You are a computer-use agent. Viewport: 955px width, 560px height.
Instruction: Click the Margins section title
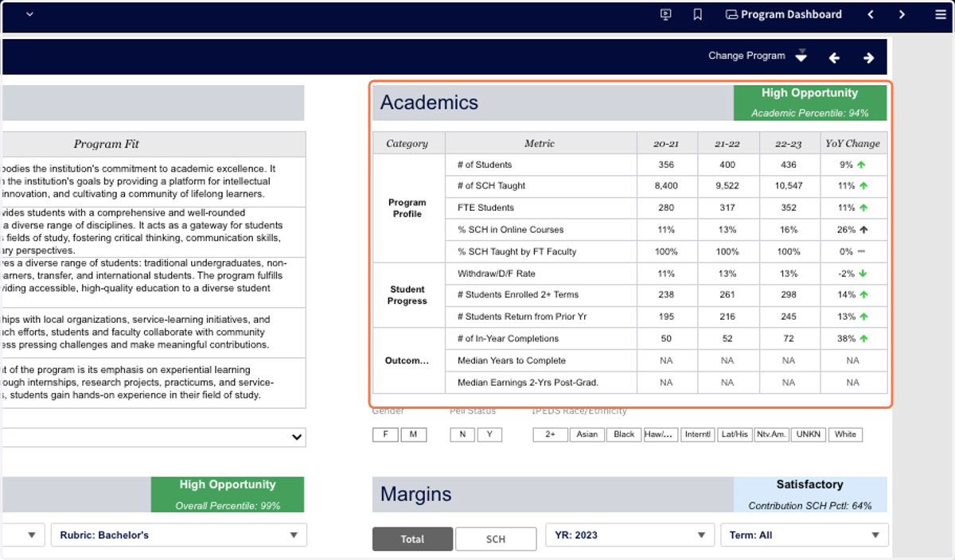[416, 494]
